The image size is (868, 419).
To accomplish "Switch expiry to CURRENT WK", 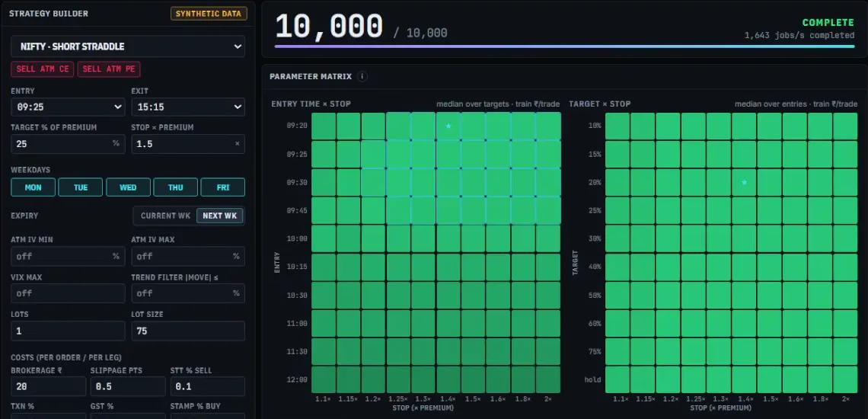I will point(165,216).
